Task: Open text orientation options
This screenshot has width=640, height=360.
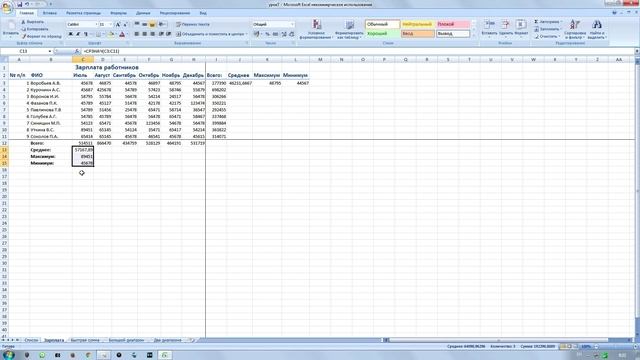Action: (162, 24)
